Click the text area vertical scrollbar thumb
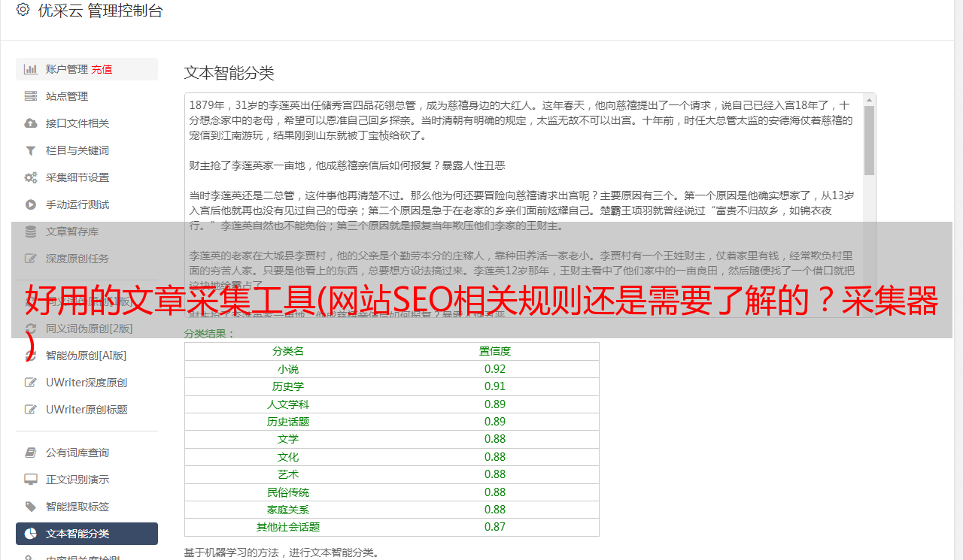 [870, 141]
